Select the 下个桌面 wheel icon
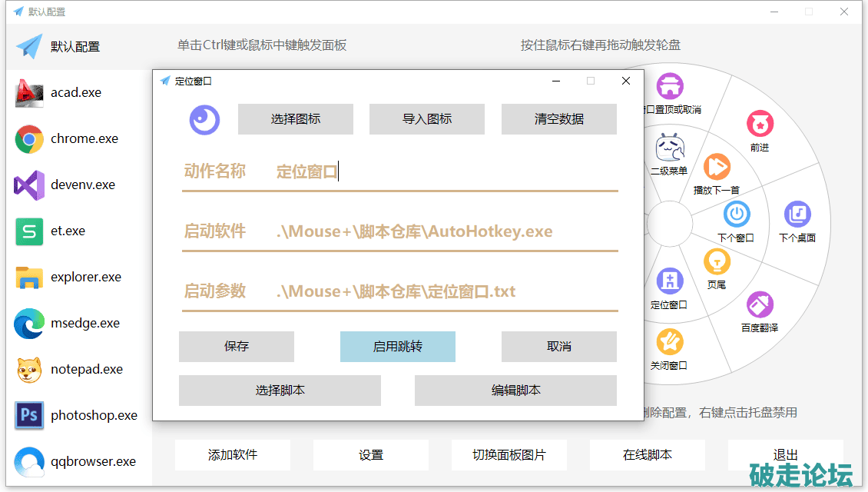 coord(797,214)
